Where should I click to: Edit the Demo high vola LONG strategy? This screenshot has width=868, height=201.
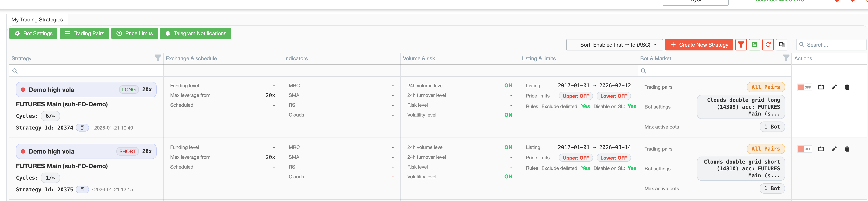(834, 87)
